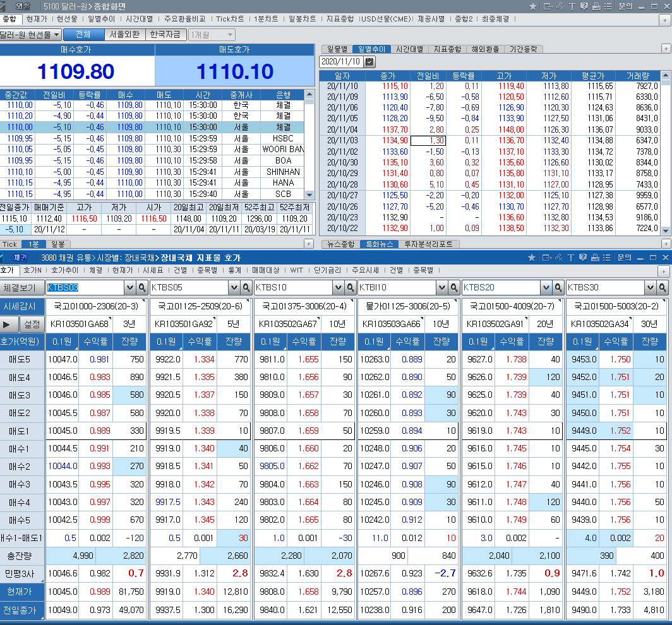Viewport: 672px width, 625px height.
Task: Click the up arrow of the quotes list scrollbar
Action: click(x=309, y=94)
